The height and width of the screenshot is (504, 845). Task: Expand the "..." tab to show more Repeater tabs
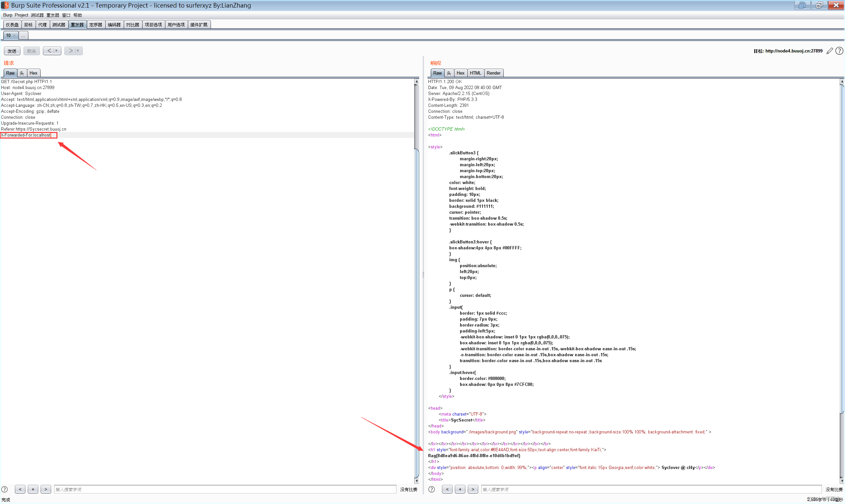(x=23, y=35)
